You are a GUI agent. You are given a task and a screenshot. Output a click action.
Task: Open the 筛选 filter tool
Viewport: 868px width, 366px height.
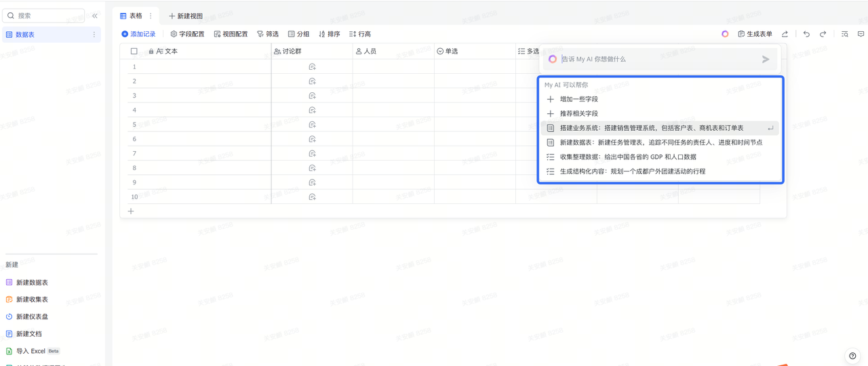268,34
